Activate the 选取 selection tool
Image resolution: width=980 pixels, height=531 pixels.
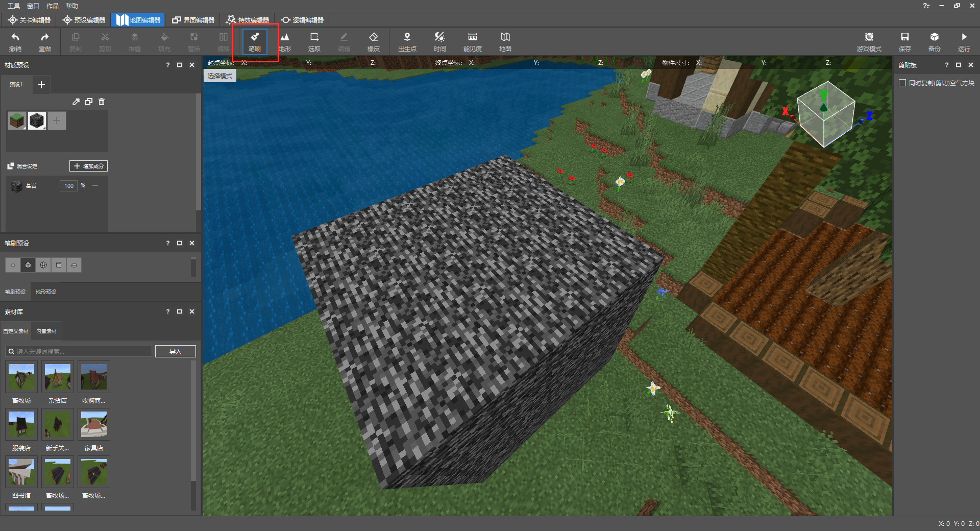314,41
